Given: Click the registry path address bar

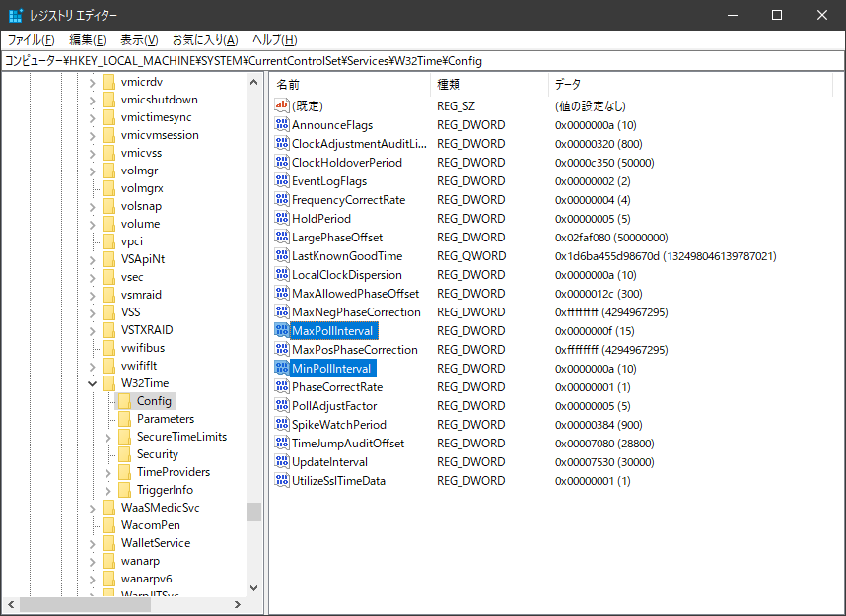Looking at the screenshot, I should tap(423, 61).
